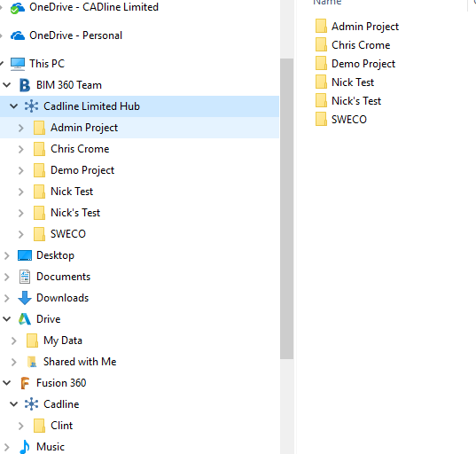Open Demo Project in the file list
The image size is (476, 454).
pyautogui.click(x=363, y=64)
